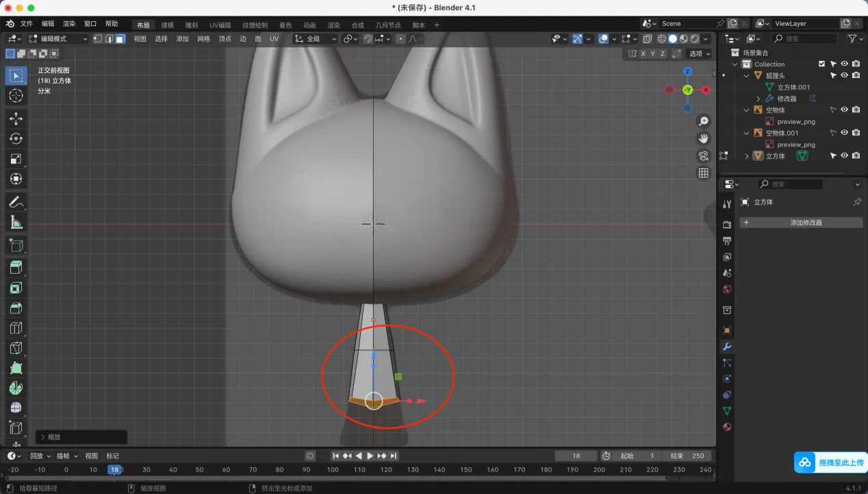Viewport: 868px width, 494px height.
Task: Expand the 修改器 tree entry
Action: (x=758, y=99)
